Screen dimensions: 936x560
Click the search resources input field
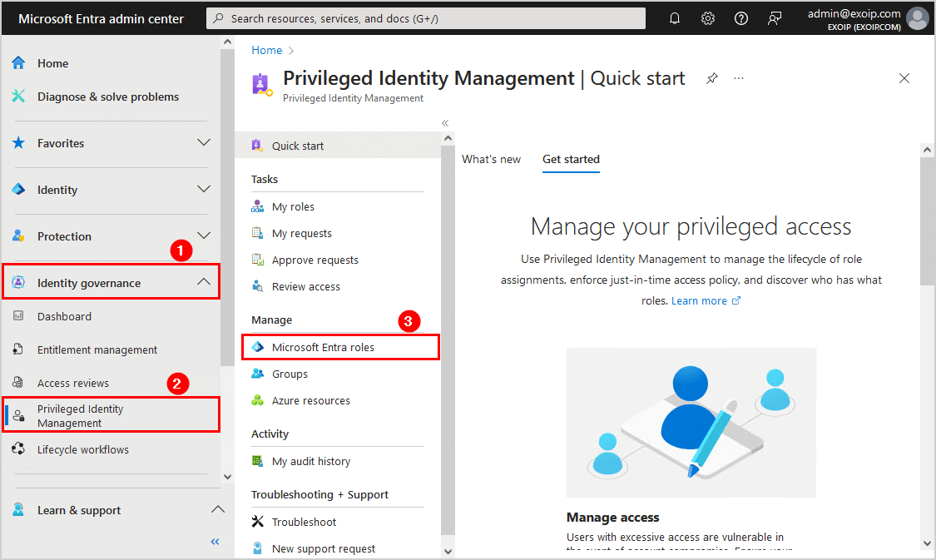coord(426,18)
